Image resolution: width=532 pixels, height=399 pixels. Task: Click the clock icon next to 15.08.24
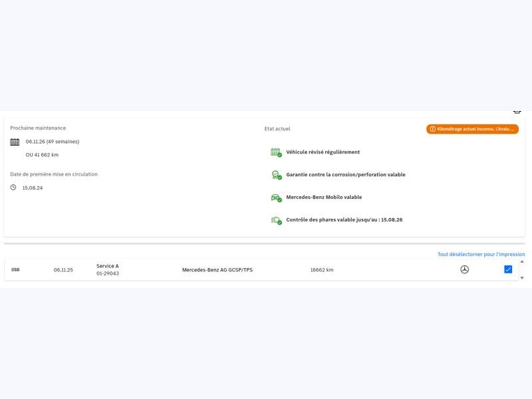coord(13,188)
